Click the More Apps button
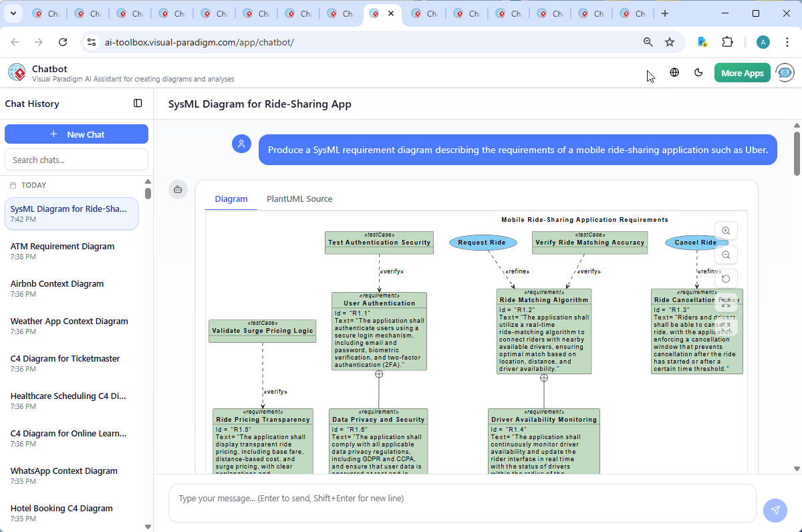This screenshot has height=532, width=802. tap(742, 72)
